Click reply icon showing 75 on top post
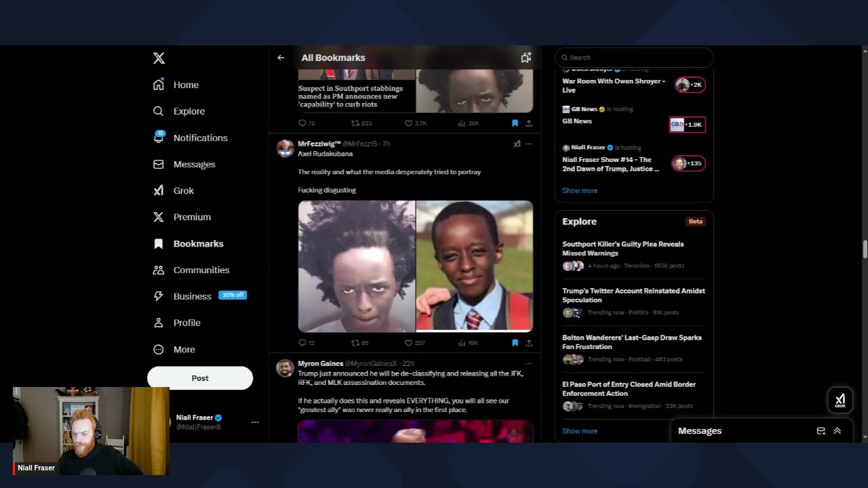 coord(302,123)
